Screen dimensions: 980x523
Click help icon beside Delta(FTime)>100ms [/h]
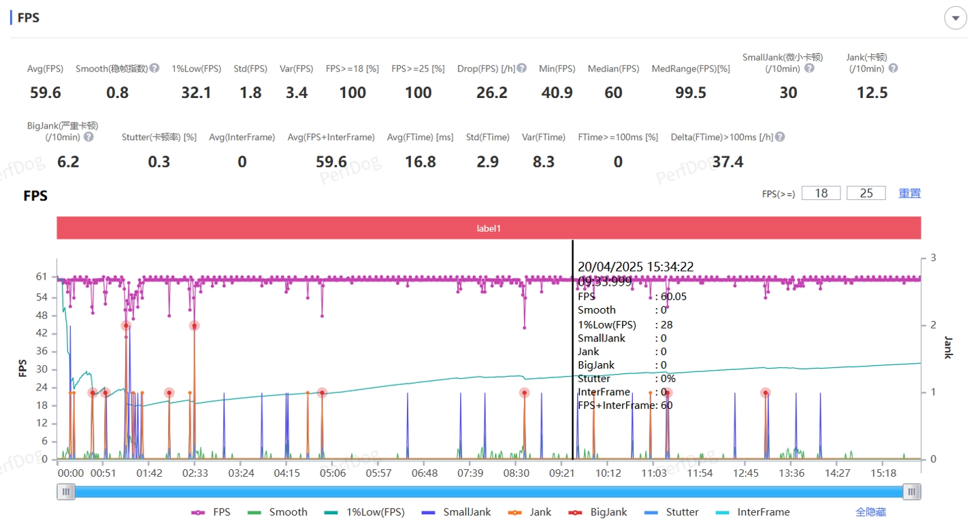(780, 137)
